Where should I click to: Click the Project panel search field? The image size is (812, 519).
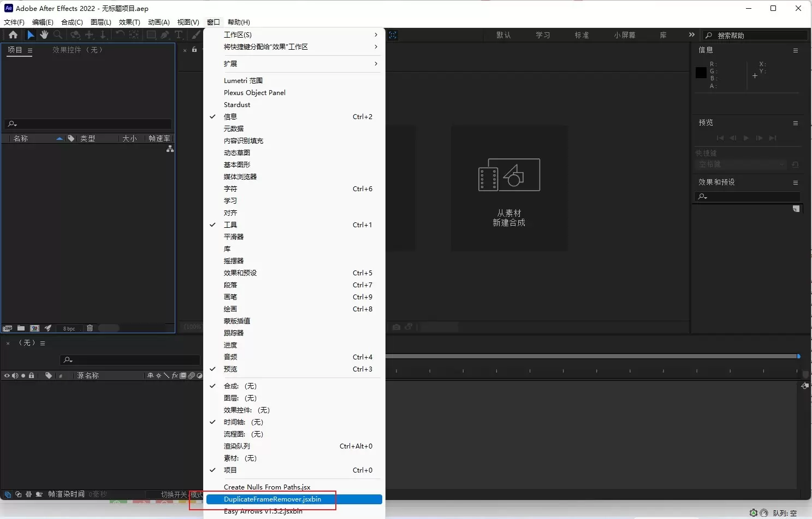tap(88, 124)
